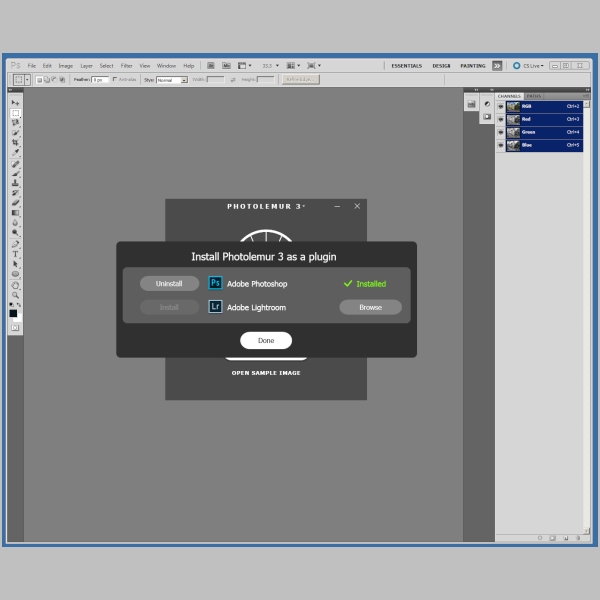The width and height of the screenshot is (600, 600).
Task: Show more workspaces via double-arrow button
Action: pos(497,66)
